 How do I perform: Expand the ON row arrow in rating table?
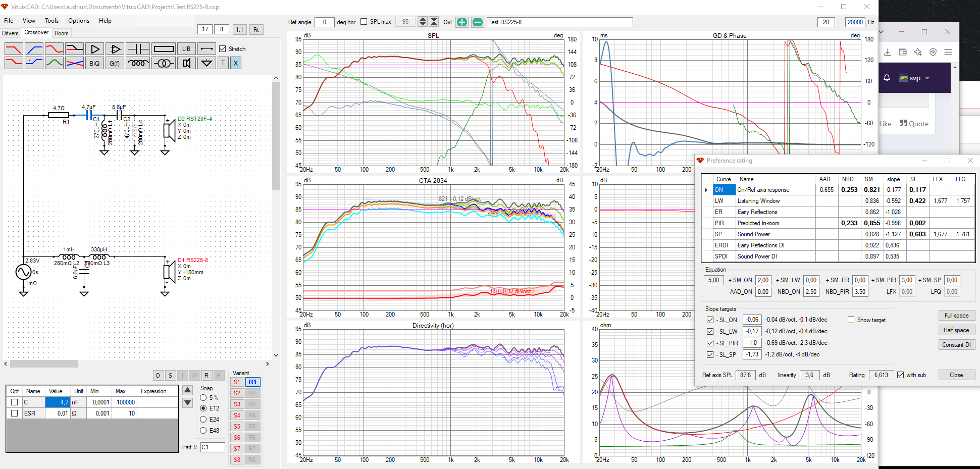[x=706, y=190]
